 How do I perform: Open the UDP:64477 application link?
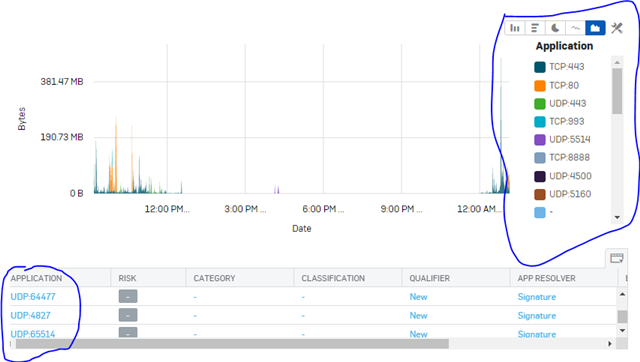[x=33, y=297]
